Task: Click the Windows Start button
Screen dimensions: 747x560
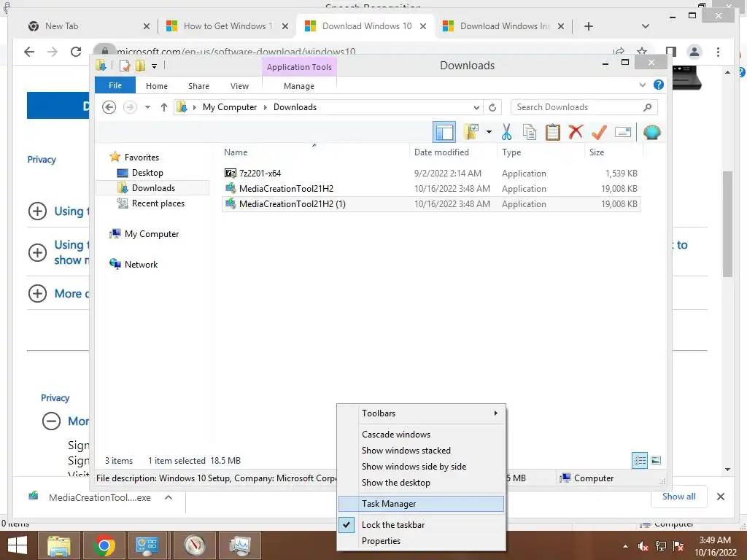Action: coord(18,545)
